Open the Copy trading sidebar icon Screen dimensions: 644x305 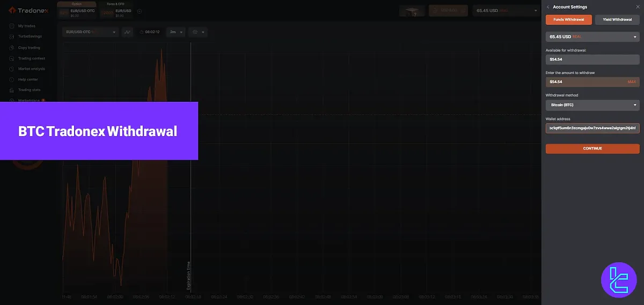12,47
